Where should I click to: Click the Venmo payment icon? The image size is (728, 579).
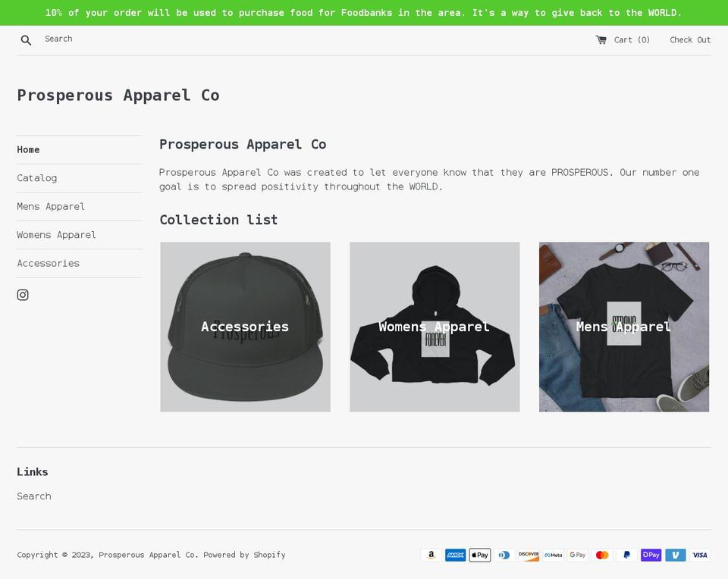676,555
